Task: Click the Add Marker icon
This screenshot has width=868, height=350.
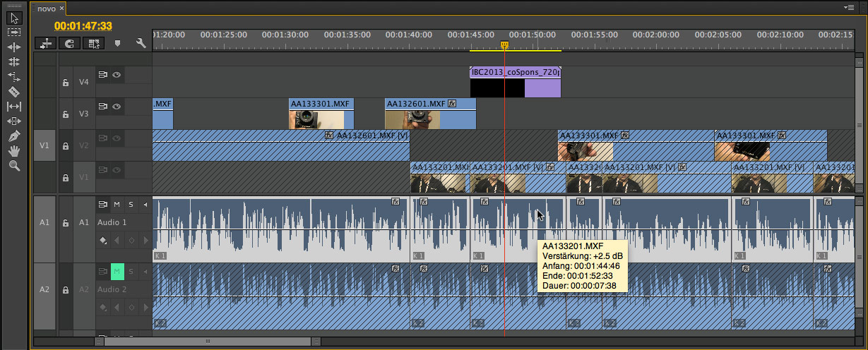Action: 117,44
